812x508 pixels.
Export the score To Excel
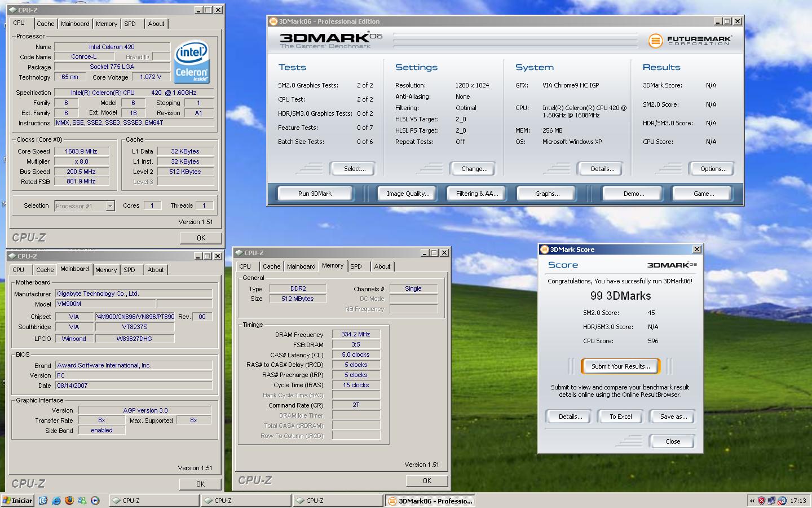tap(620, 417)
